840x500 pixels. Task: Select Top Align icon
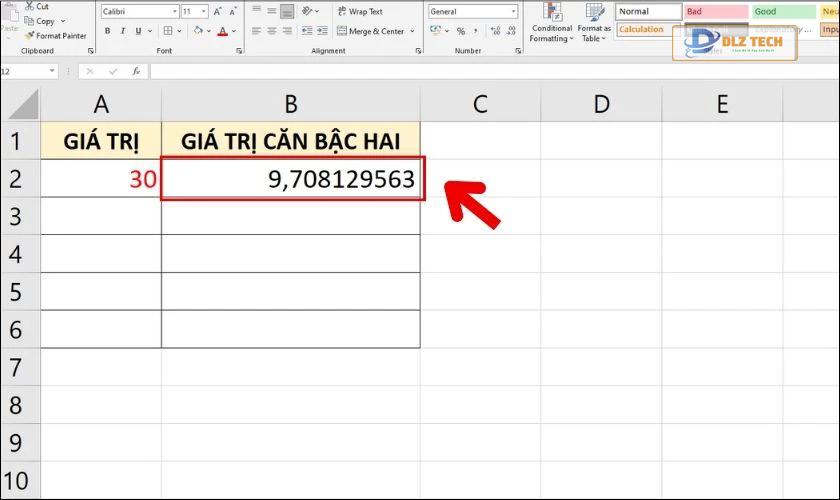tap(257, 10)
